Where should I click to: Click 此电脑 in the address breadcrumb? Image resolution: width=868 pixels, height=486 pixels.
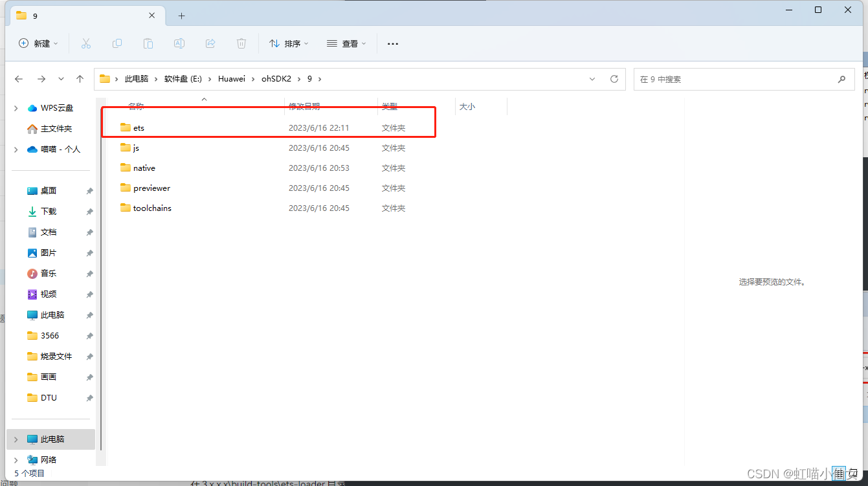[x=137, y=79]
